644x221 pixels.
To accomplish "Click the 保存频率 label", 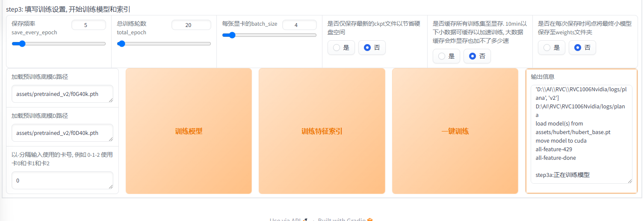I will (x=24, y=24).
